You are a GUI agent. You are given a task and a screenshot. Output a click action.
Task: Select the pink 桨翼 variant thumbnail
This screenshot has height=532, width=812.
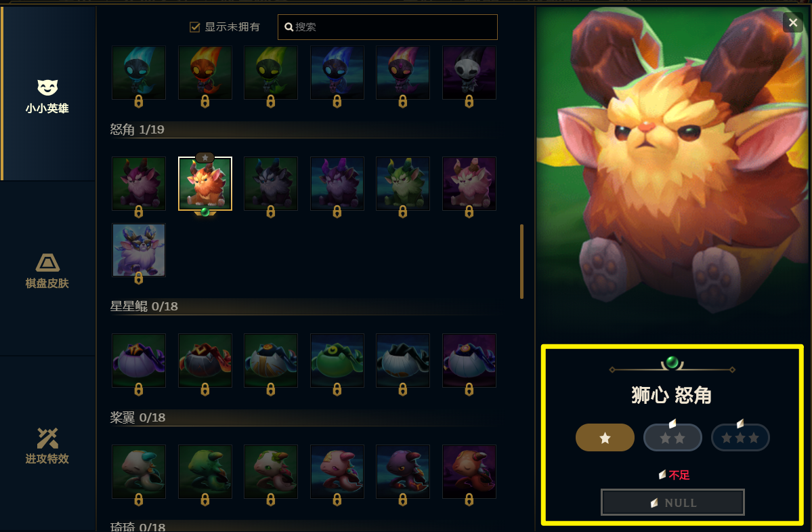(x=337, y=472)
